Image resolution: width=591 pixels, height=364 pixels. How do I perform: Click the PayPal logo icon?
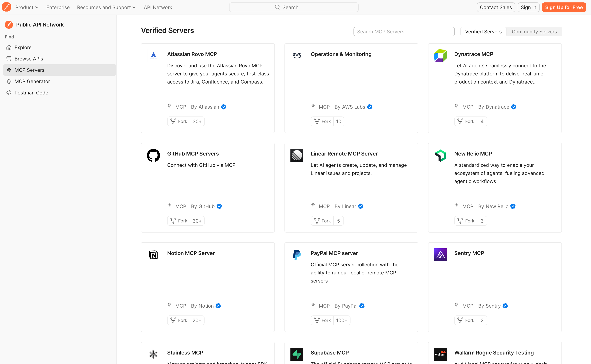click(x=297, y=255)
